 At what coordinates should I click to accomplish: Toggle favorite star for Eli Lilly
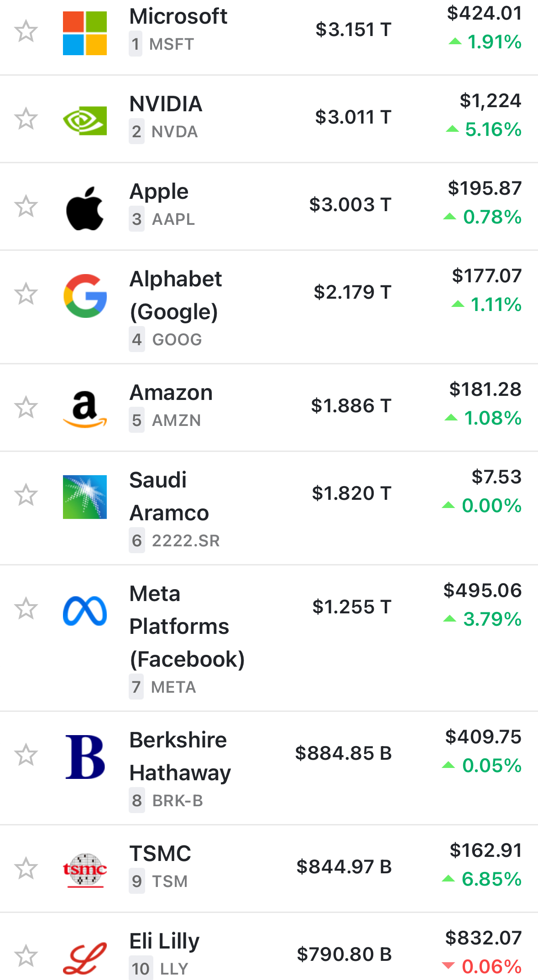click(x=26, y=956)
